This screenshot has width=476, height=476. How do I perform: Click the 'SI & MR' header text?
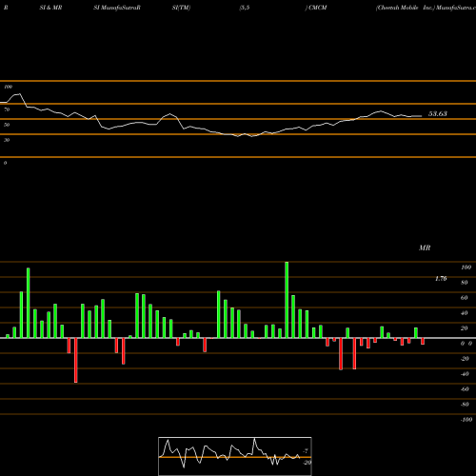coord(50,8)
